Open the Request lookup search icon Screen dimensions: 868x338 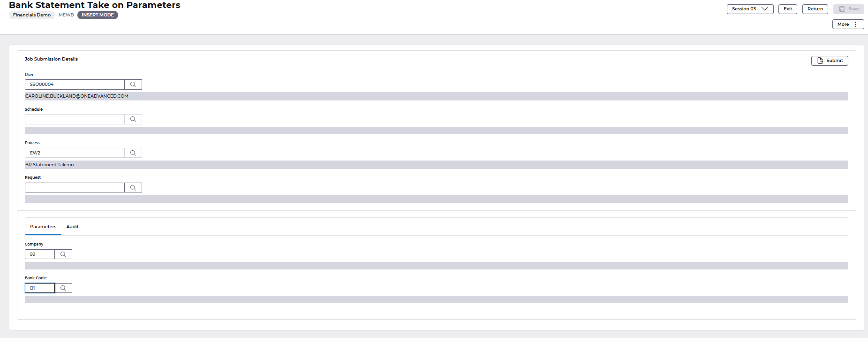pos(133,188)
